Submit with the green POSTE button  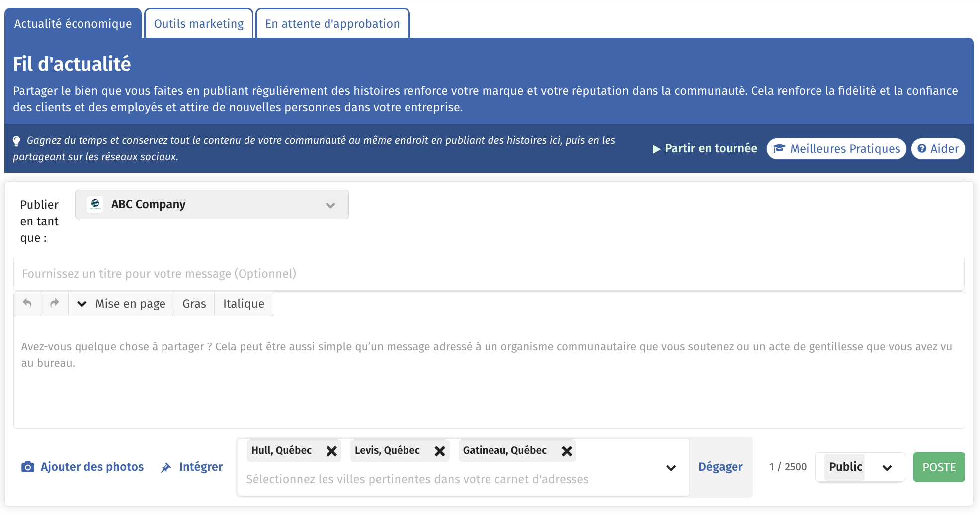[x=939, y=467]
